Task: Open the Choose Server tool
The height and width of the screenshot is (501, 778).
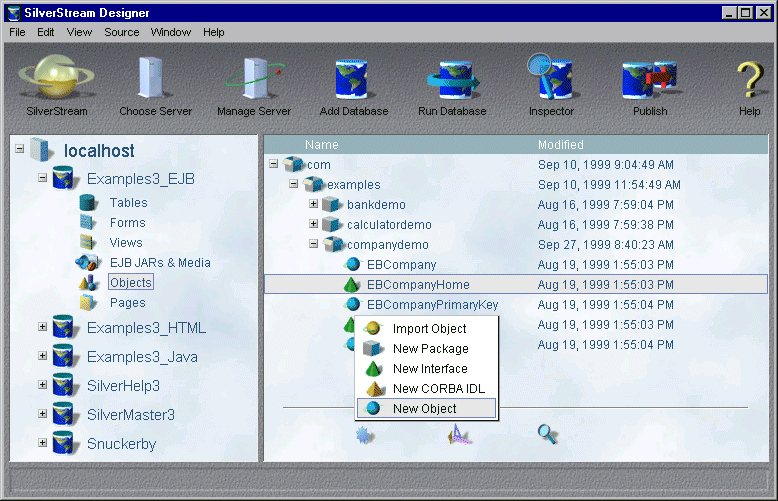Action: (151, 78)
